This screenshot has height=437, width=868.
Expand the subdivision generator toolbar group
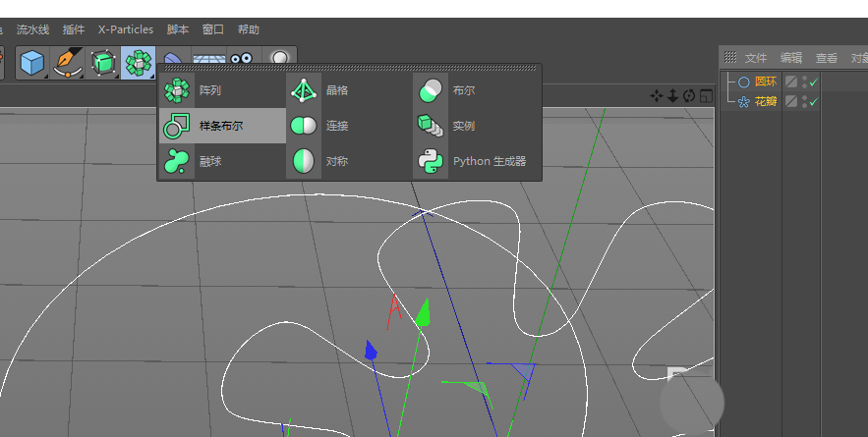click(x=103, y=64)
